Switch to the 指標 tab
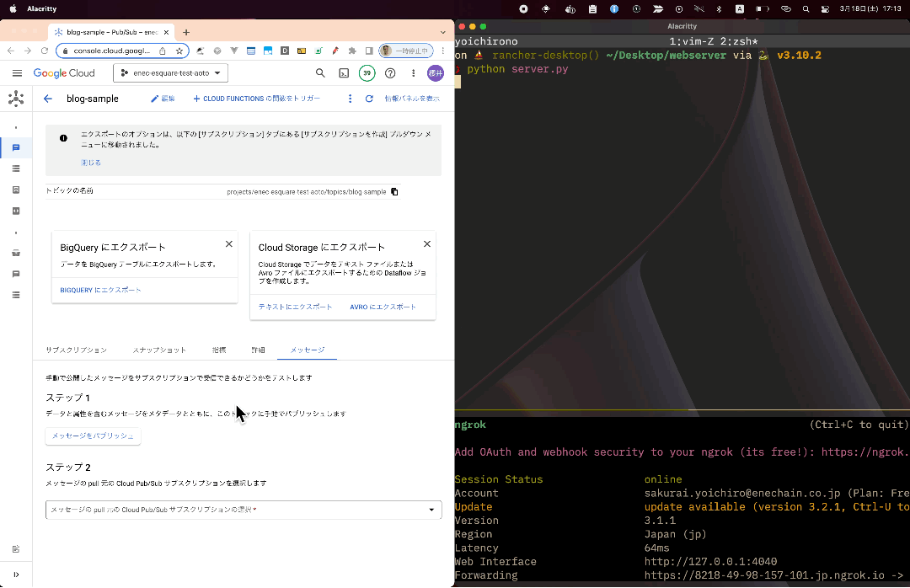 (219, 350)
